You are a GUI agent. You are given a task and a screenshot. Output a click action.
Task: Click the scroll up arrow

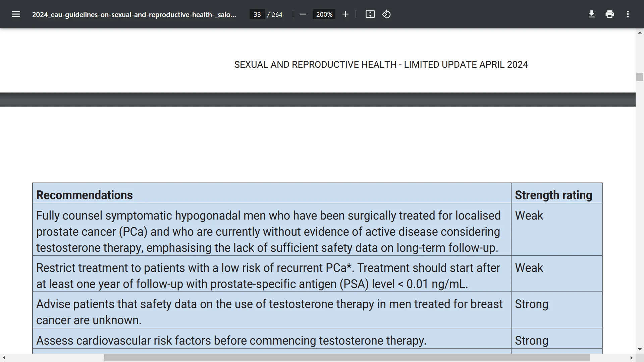(640, 33)
